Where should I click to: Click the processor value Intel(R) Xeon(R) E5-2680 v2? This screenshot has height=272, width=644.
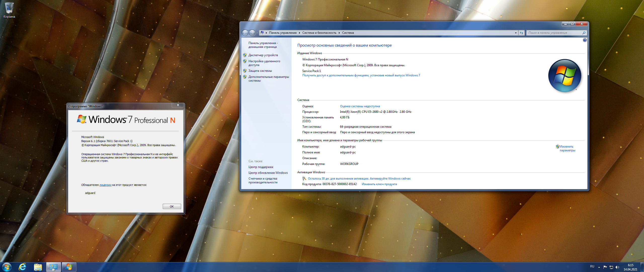pyautogui.click(x=376, y=112)
